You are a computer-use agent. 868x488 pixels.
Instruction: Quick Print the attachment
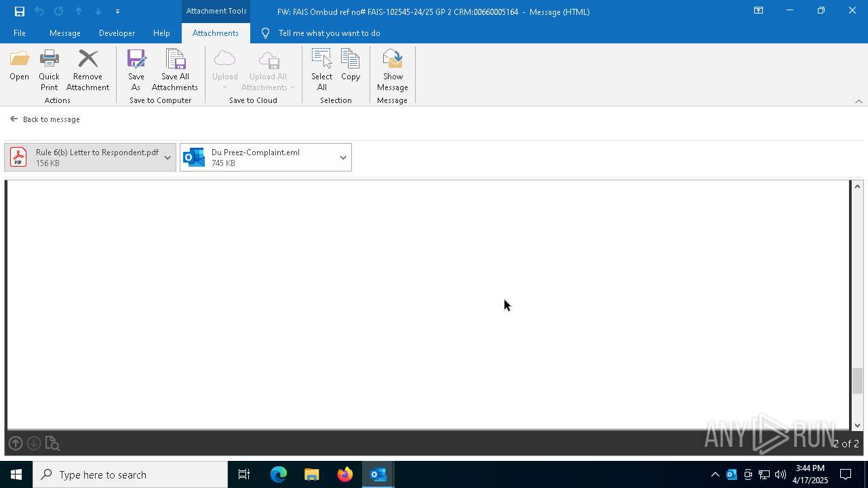click(x=49, y=70)
